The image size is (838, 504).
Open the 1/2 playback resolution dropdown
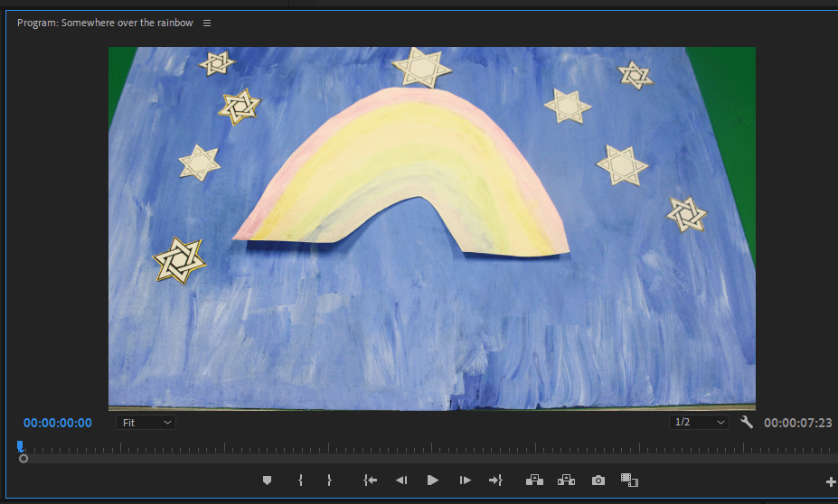tap(699, 422)
